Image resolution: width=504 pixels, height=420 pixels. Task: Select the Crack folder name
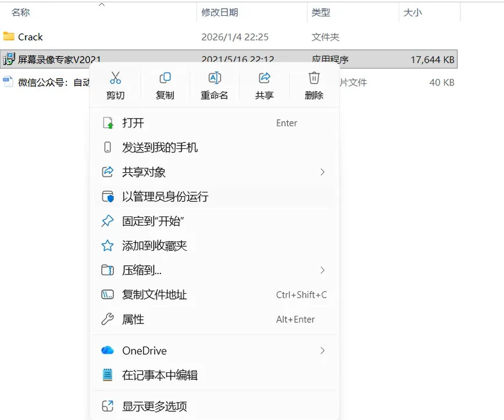coord(30,37)
